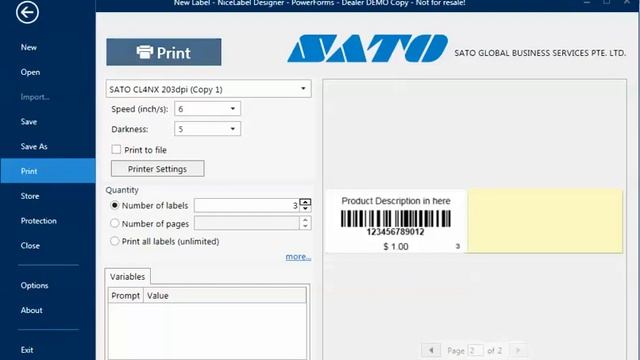640x360 pixels.
Task: Go to previous preview page arrow
Action: [x=431, y=350]
